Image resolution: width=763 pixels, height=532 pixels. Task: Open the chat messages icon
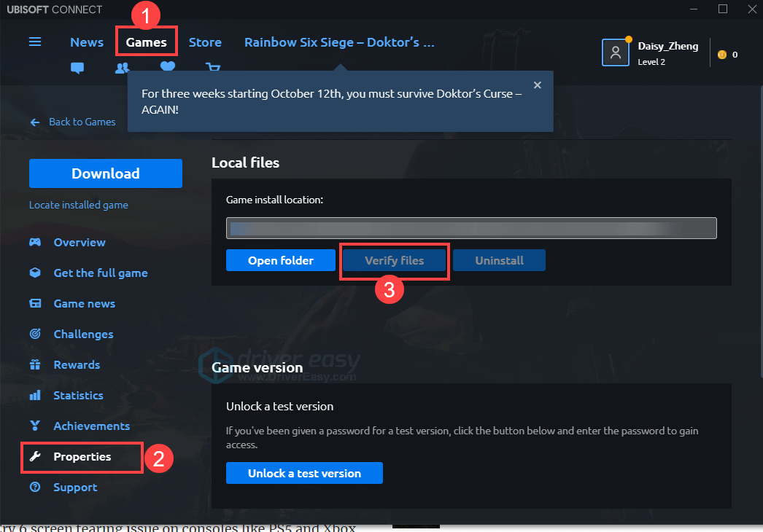[x=77, y=68]
